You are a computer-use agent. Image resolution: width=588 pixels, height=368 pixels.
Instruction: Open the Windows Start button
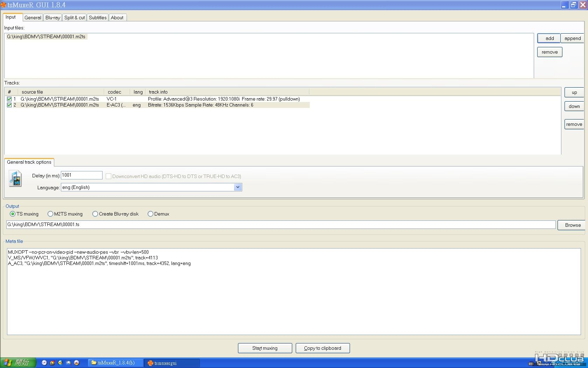click(18, 363)
